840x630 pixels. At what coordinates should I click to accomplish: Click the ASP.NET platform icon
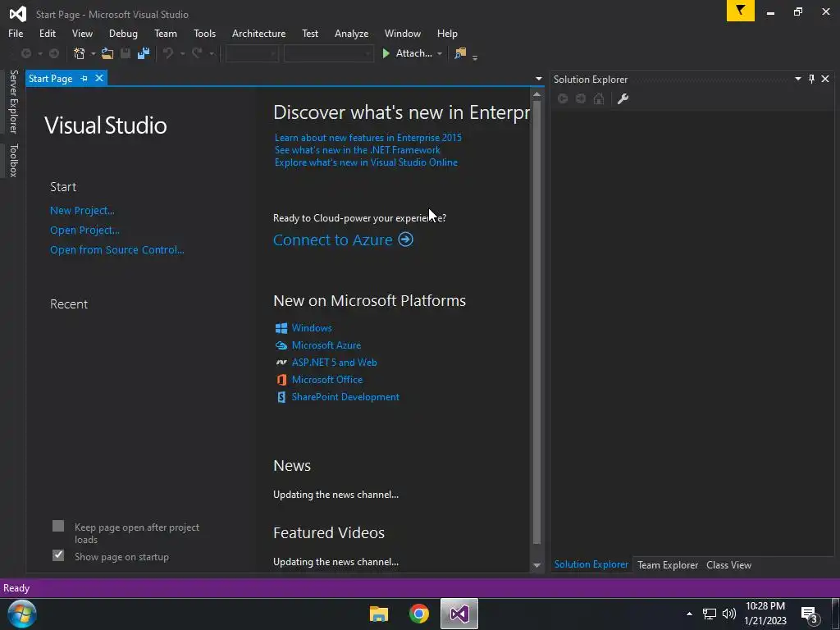point(281,362)
